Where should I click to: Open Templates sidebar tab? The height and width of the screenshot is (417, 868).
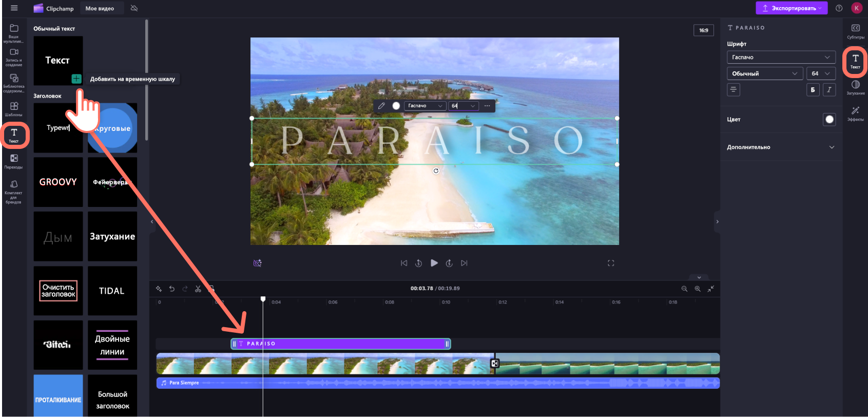tap(14, 109)
